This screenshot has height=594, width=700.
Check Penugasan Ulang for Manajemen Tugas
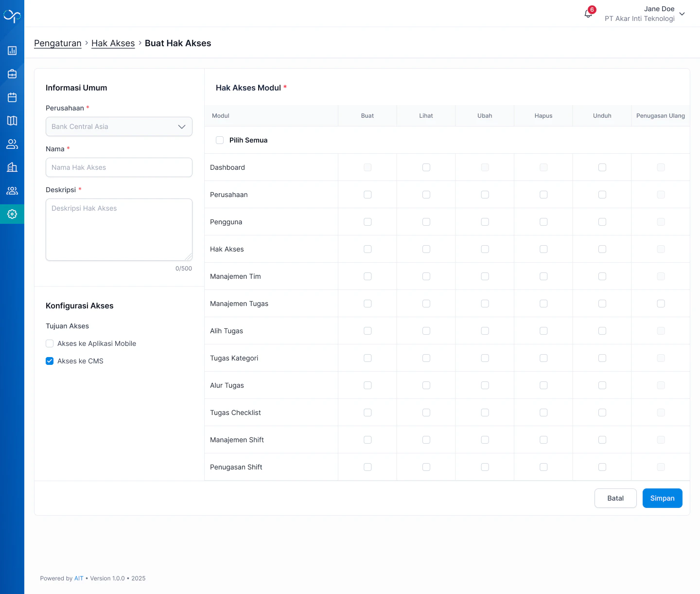(x=661, y=304)
